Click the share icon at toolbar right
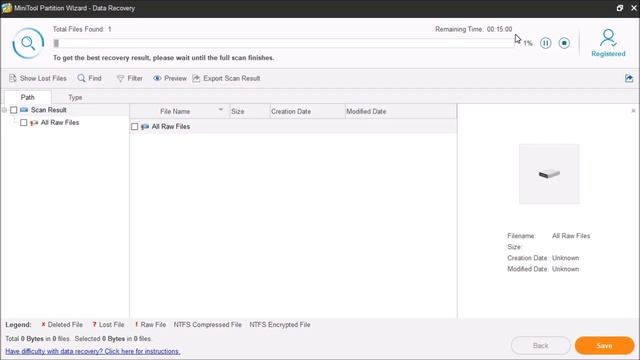This screenshot has width=640, height=360. point(629,78)
